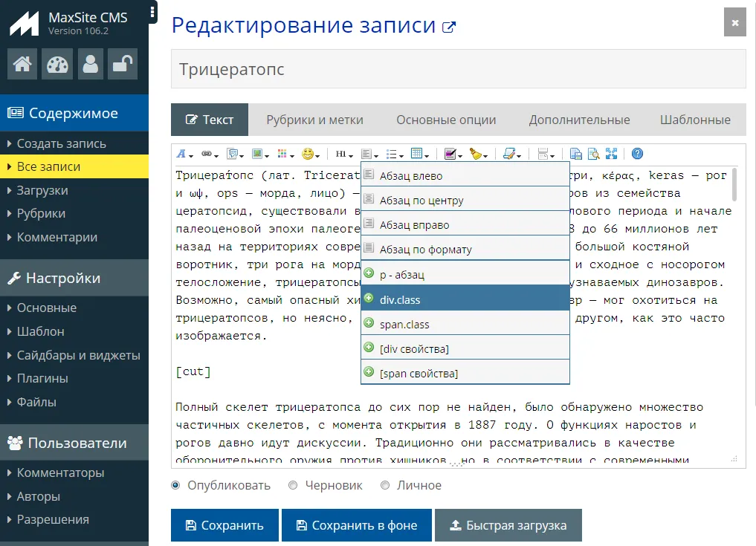Expand the smiley emoticon dropdown

(x=310, y=154)
